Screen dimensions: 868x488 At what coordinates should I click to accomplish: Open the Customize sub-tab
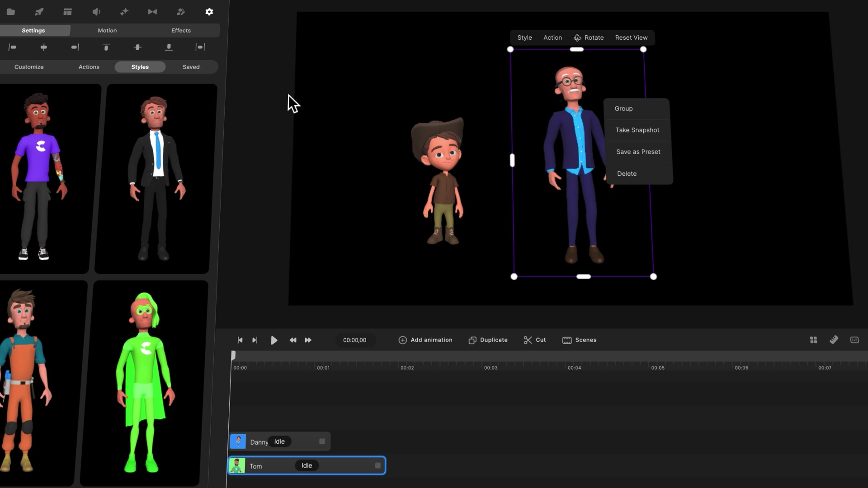[29, 67]
